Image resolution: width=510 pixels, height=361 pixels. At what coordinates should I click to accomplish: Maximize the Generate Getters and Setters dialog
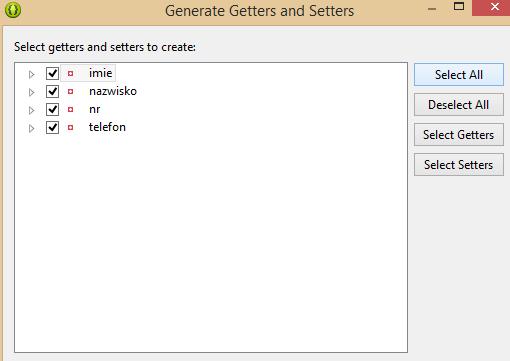pyautogui.click(x=459, y=6)
